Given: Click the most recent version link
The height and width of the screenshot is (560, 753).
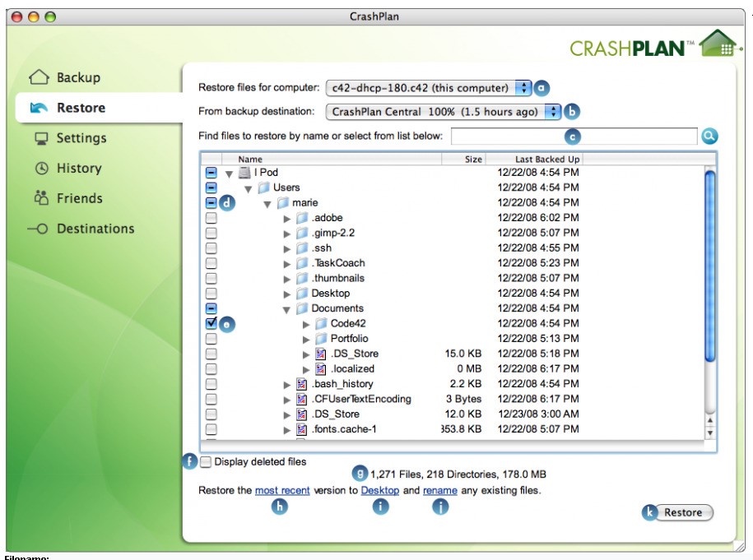Looking at the screenshot, I should [x=282, y=491].
